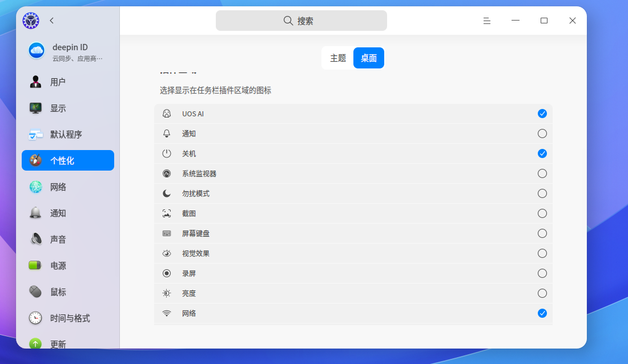The image size is (628, 364).
Task: Enable the 通知 taskbar plugin checkbox
Action: click(x=542, y=134)
